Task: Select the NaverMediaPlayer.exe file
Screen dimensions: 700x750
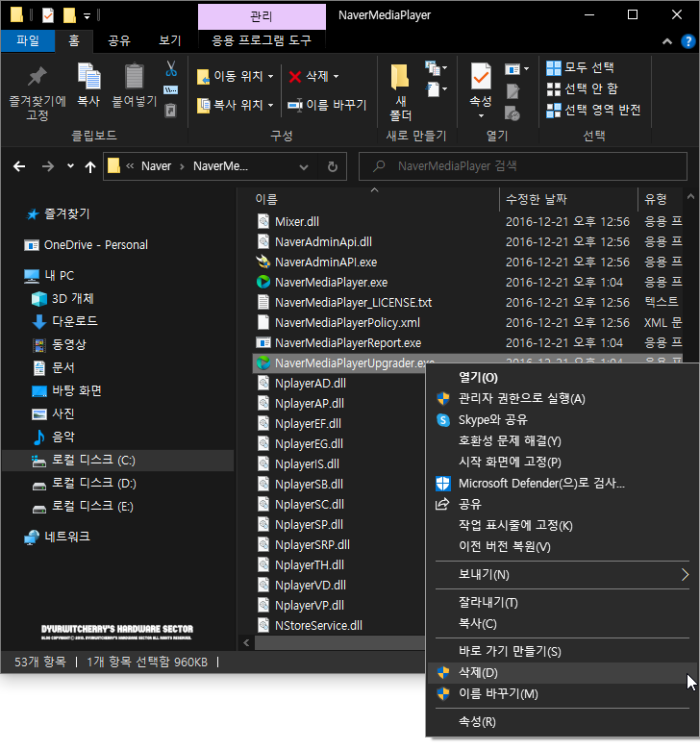Action: (331, 282)
